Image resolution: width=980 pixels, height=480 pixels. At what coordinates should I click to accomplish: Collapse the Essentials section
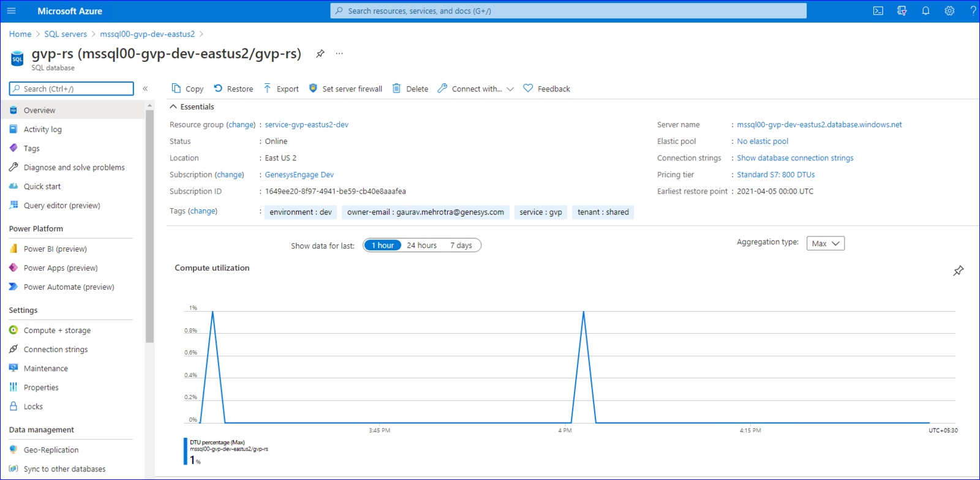point(192,107)
